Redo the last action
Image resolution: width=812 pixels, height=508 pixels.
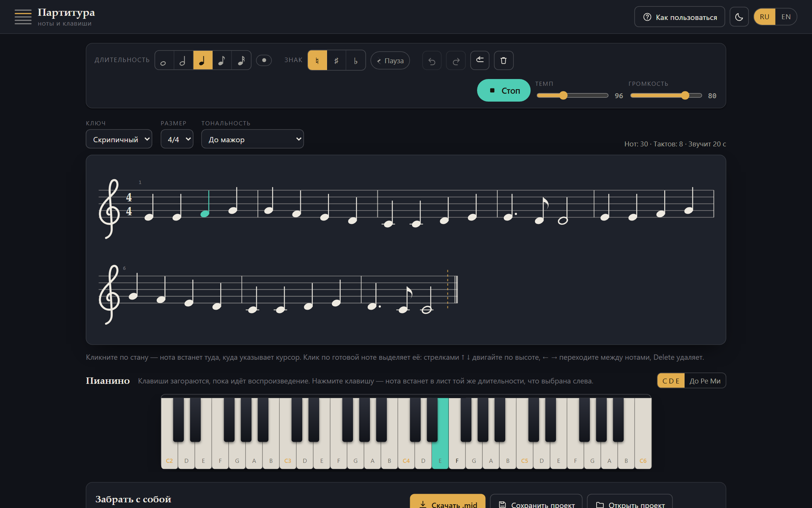coord(456,61)
